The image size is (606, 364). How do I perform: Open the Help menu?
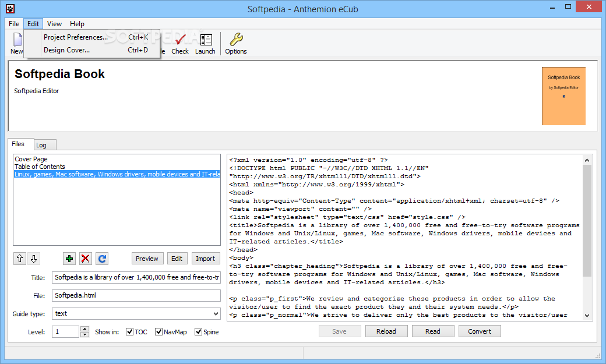77,23
